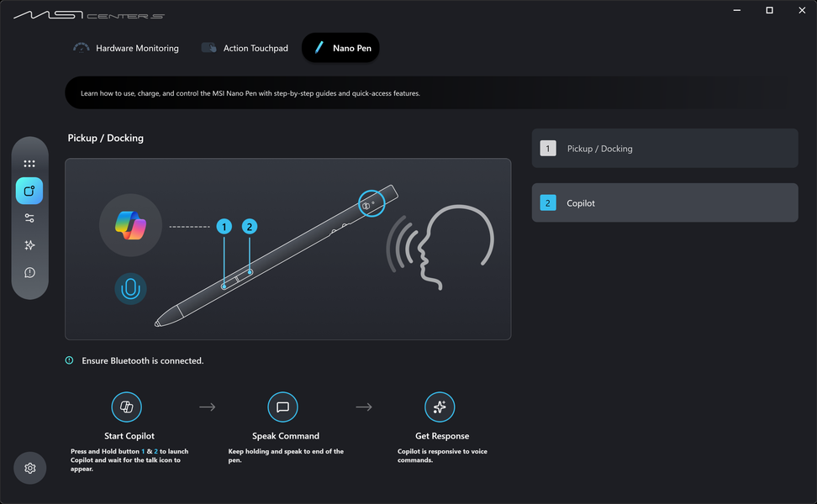Click the number 2 badge beside Copilot
Screen dimensions: 817x504
548,202
